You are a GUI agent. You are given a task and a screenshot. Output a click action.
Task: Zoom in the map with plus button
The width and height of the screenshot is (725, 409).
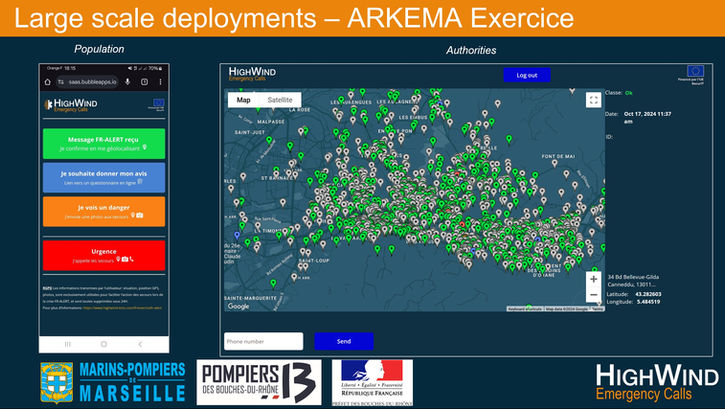pyautogui.click(x=594, y=279)
